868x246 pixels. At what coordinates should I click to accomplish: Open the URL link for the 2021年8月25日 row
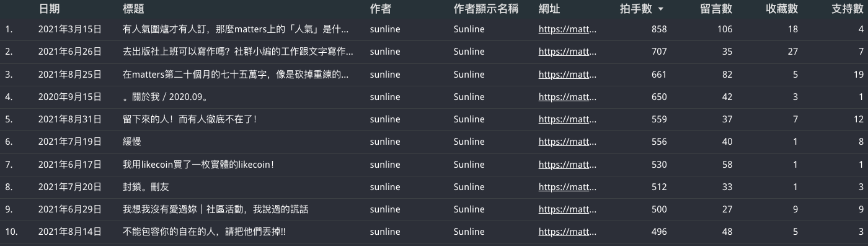pyautogui.click(x=567, y=75)
